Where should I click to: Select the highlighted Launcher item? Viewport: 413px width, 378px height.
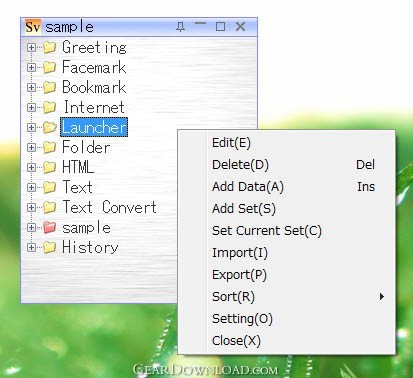94,127
